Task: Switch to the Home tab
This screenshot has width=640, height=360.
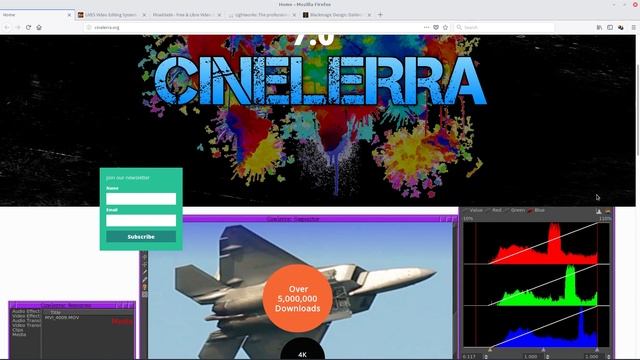Action: click(37, 15)
